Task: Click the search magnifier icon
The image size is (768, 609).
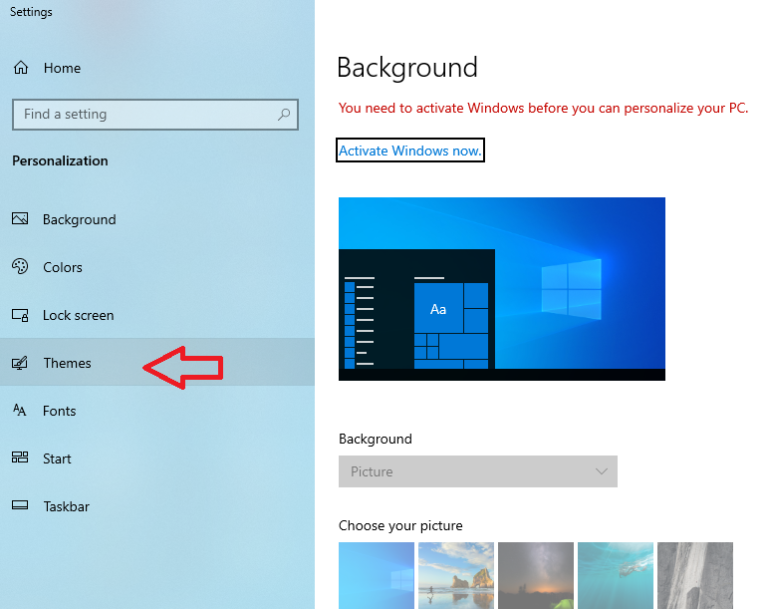Action: click(x=284, y=115)
